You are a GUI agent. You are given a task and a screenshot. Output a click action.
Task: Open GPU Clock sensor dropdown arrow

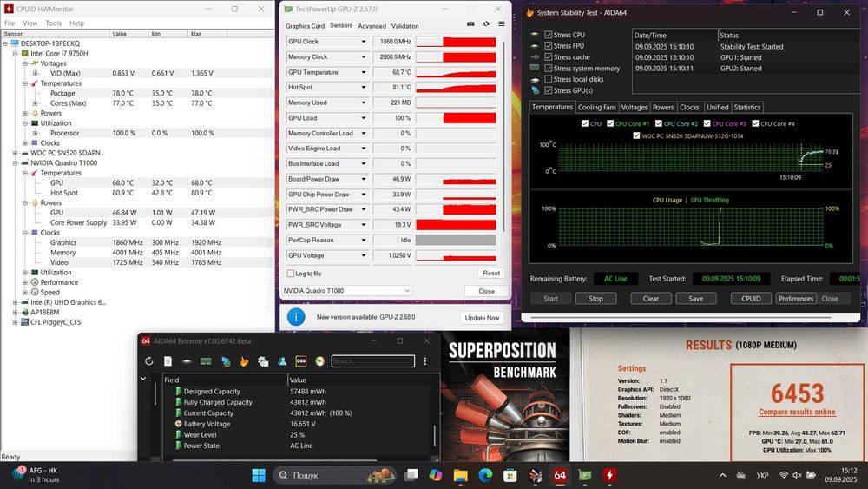(x=364, y=42)
